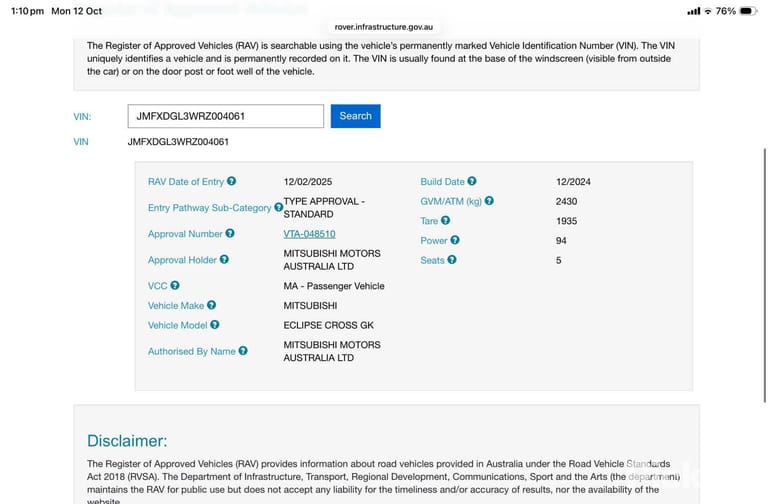Click the Vehicle Model help icon
Screen dimensions: 768x504
(215, 325)
